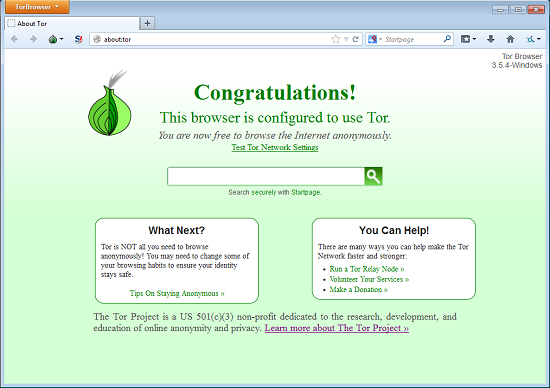Choose search engine from Startpage dropdown
Screen dimensions: 550x388
point(375,39)
